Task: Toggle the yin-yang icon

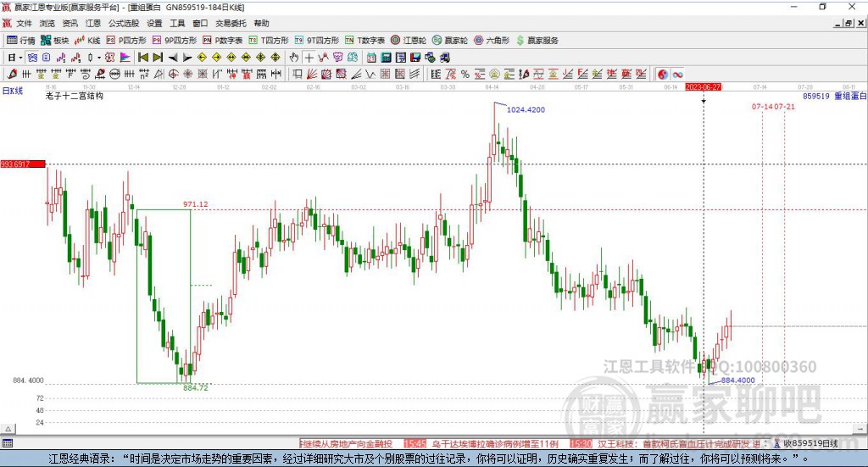Action: (662, 74)
